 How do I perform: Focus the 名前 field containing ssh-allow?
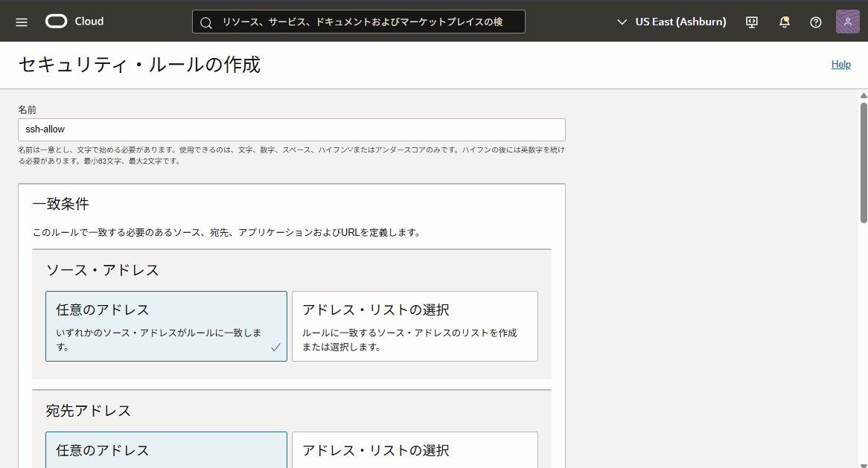click(291, 129)
